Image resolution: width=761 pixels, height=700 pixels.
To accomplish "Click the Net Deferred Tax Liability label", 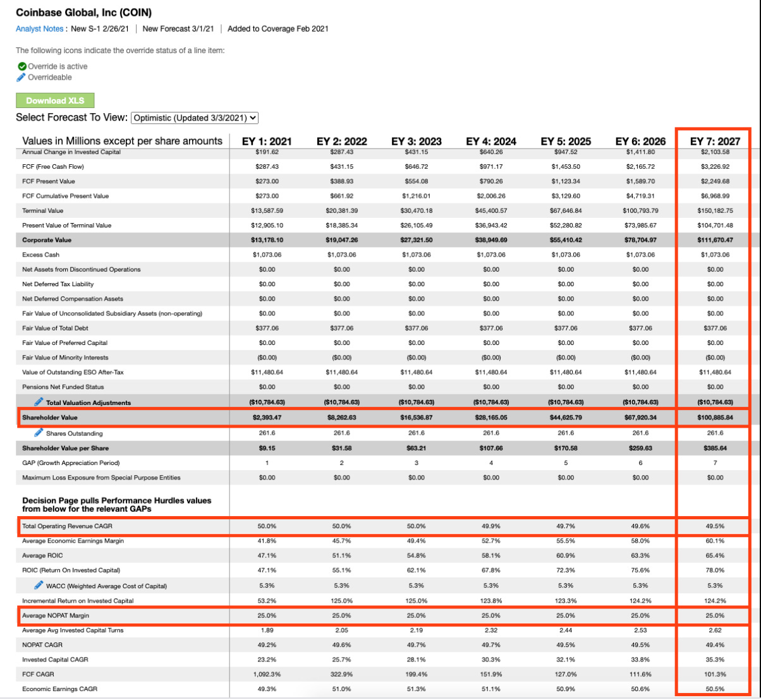I will click(58, 284).
